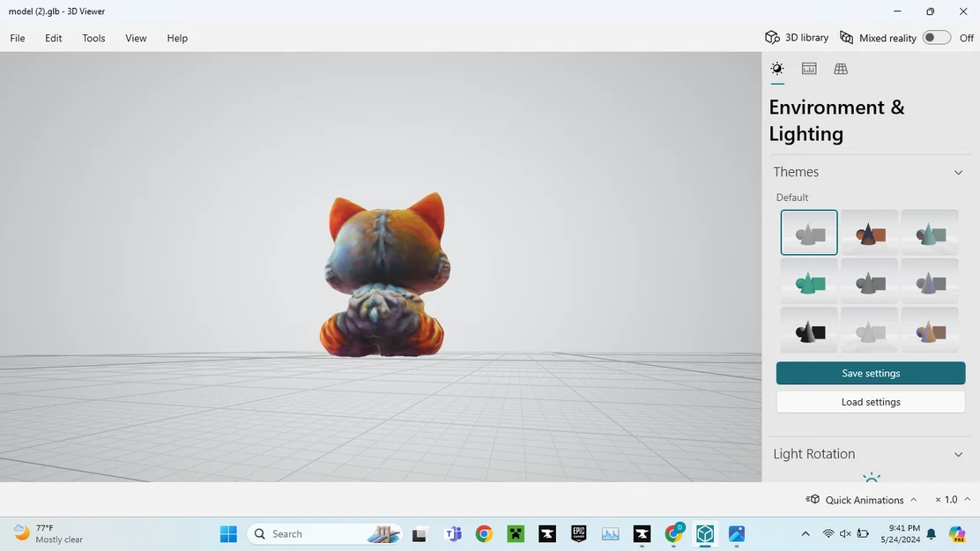Select the purple and tan theme thumbnail
Image resolution: width=980 pixels, height=551 pixels.
[930, 331]
